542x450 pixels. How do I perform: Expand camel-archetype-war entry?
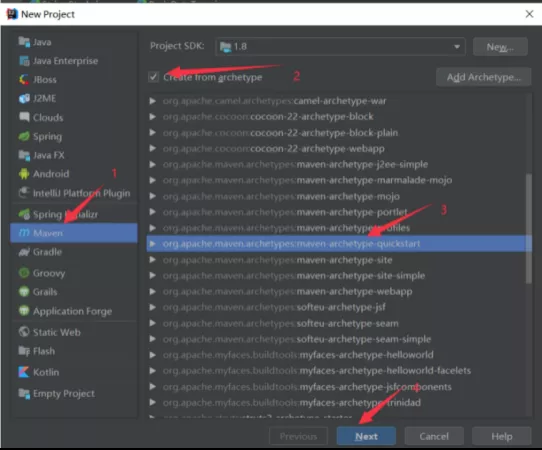click(152, 101)
